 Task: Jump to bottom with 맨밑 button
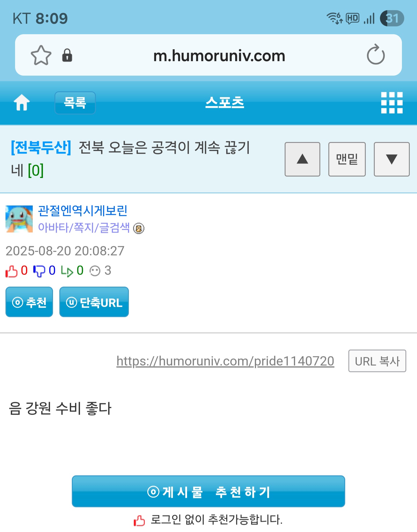coord(347,159)
